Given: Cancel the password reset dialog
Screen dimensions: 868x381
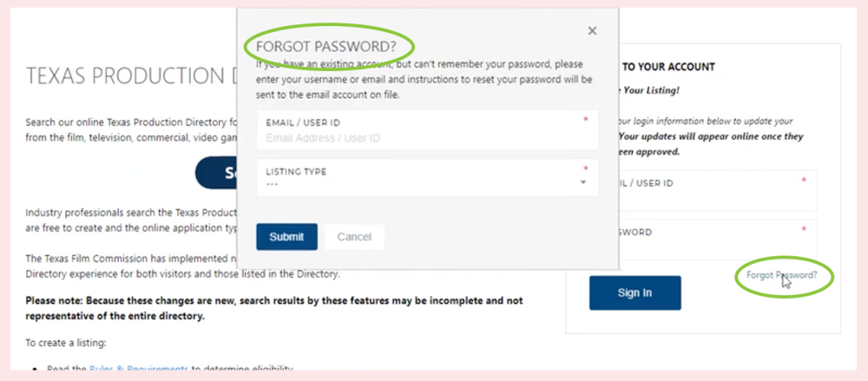Looking at the screenshot, I should (354, 237).
